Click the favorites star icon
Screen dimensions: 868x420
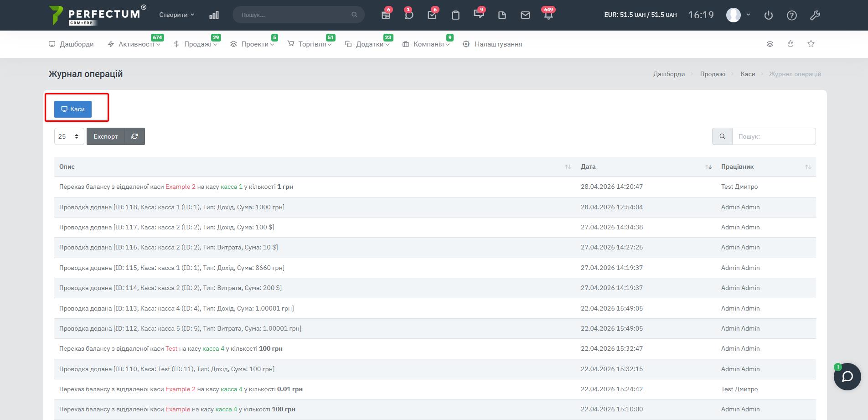pos(811,44)
